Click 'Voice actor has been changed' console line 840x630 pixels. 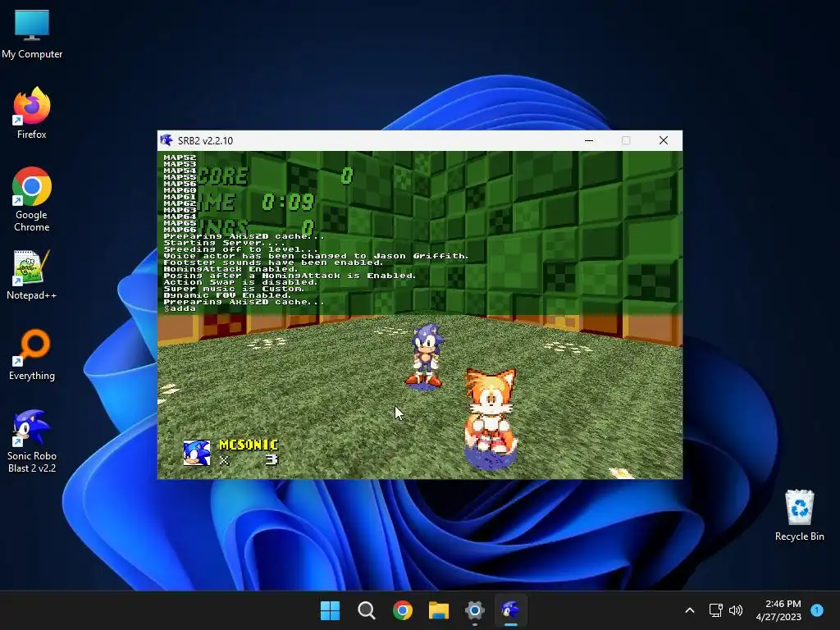tap(316, 256)
